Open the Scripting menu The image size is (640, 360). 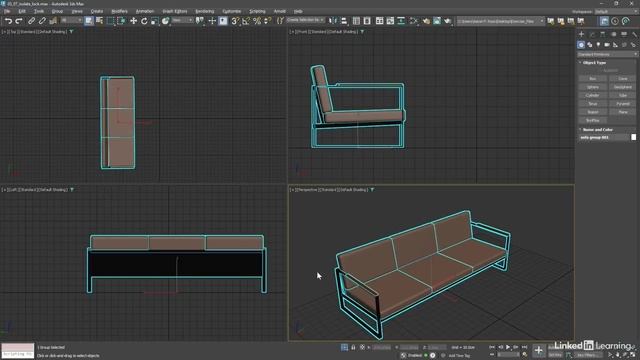click(257, 11)
